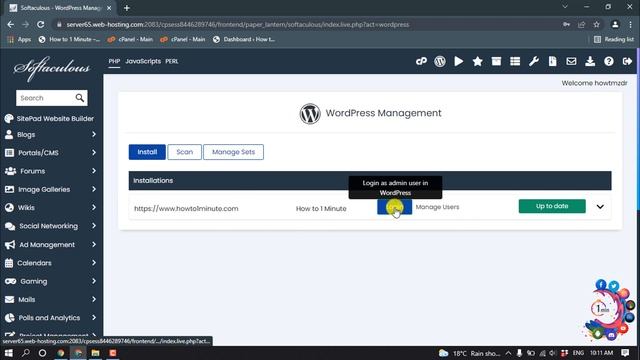Open the weather widget in taskbar
This screenshot has height=360, width=640.
coord(470,353)
